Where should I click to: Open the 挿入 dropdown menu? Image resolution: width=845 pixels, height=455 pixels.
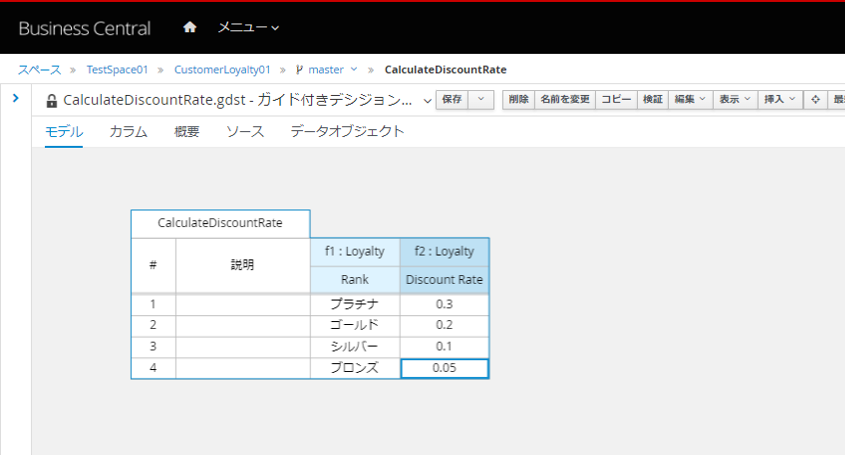tap(780, 99)
